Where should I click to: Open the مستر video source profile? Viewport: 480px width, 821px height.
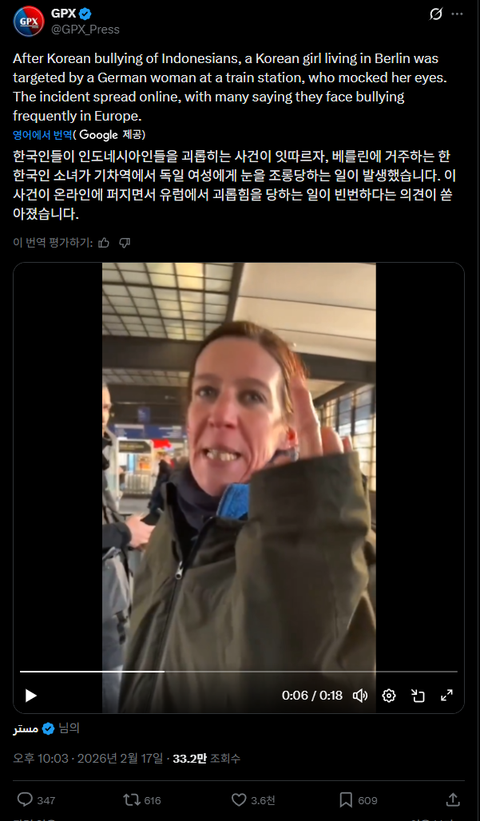pyautogui.click(x=26, y=728)
